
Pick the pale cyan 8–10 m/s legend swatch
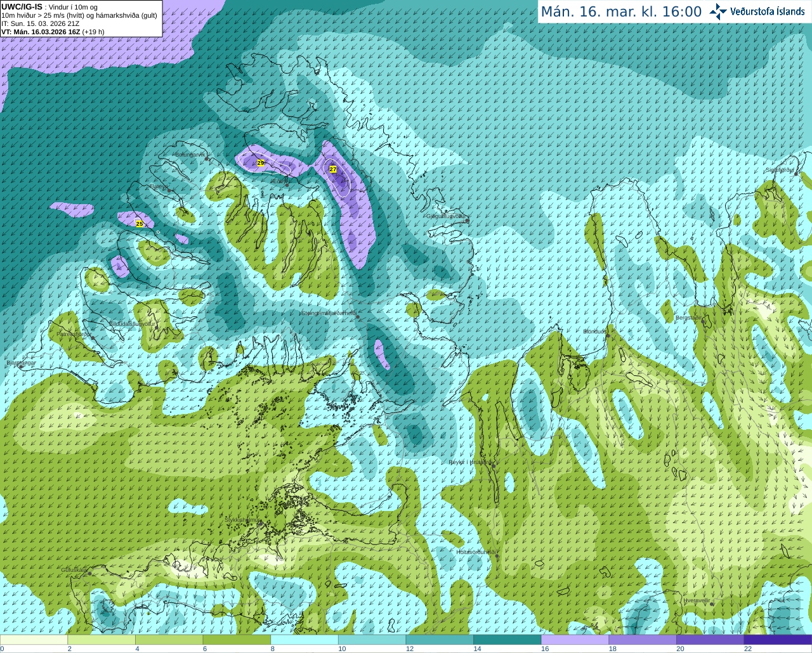tap(304, 640)
